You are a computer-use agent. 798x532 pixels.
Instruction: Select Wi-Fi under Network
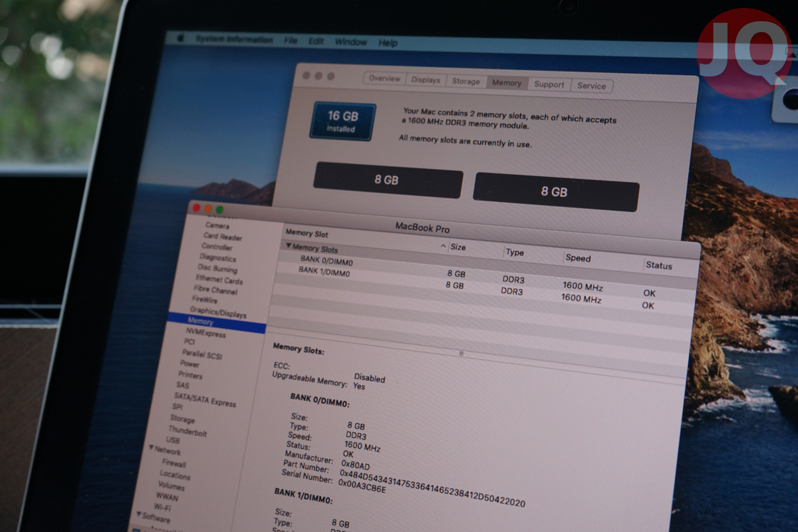click(163, 507)
